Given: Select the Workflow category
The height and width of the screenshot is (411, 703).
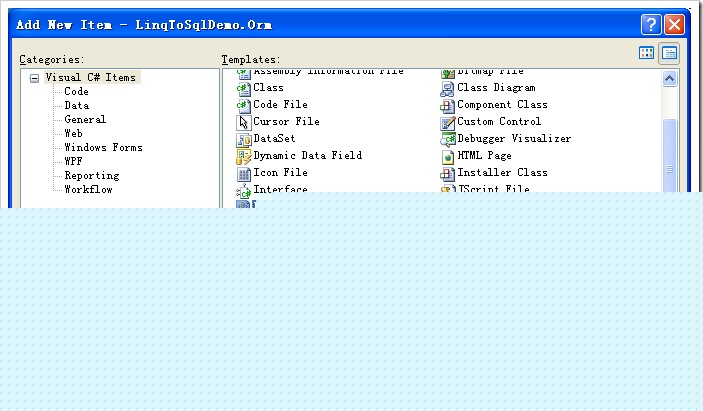Looking at the screenshot, I should pos(88,189).
